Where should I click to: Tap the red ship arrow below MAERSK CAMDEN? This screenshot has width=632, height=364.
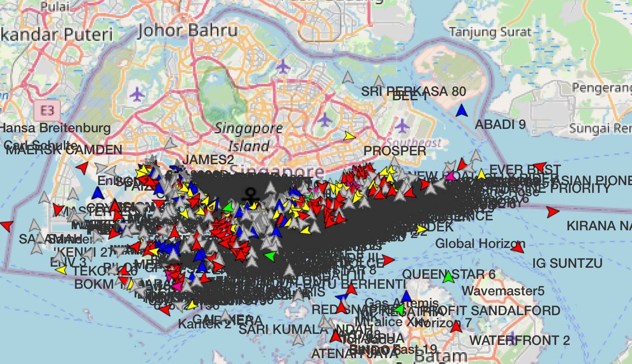(x=82, y=168)
